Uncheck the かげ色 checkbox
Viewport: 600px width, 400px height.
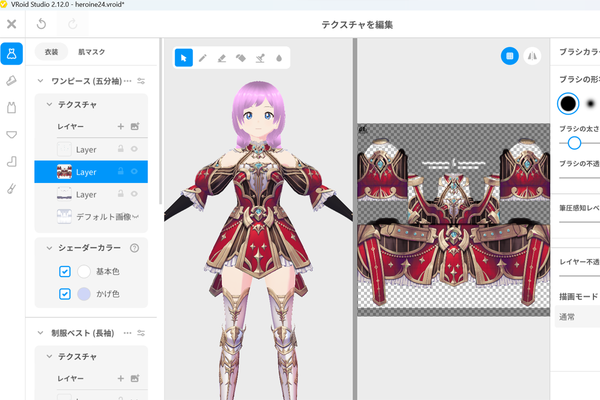click(x=65, y=294)
